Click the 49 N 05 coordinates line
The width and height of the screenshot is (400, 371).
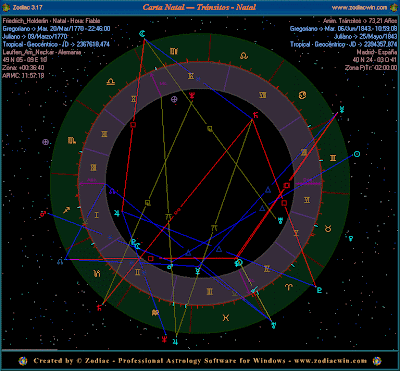tap(25, 60)
